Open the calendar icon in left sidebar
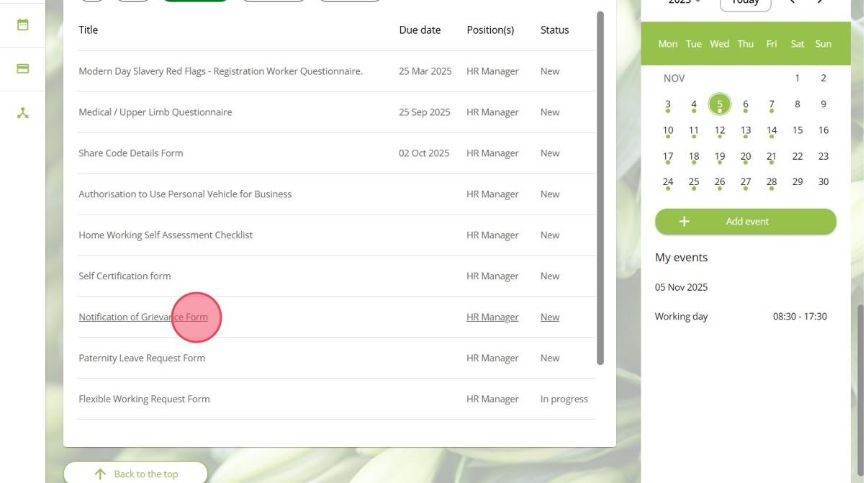The width and height of the screenshot is (864, 483). [x=22, y=24]
